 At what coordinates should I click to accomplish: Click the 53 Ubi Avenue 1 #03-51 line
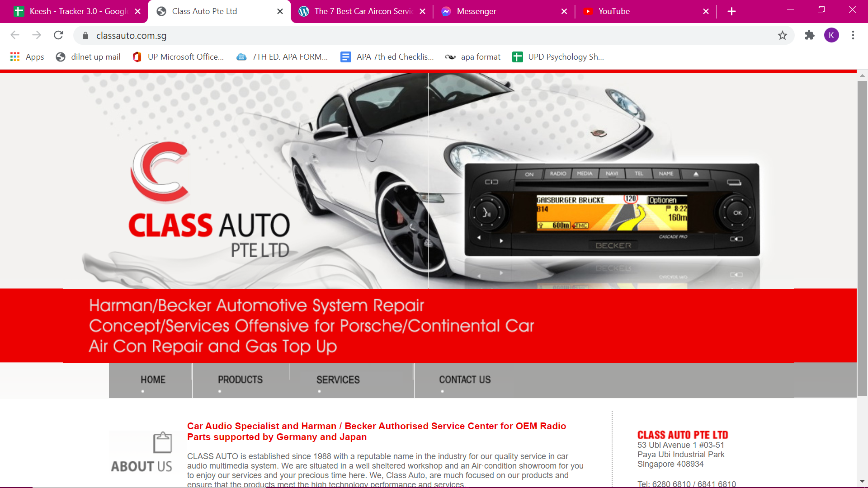pyautogui.click(x=681, y=445)
